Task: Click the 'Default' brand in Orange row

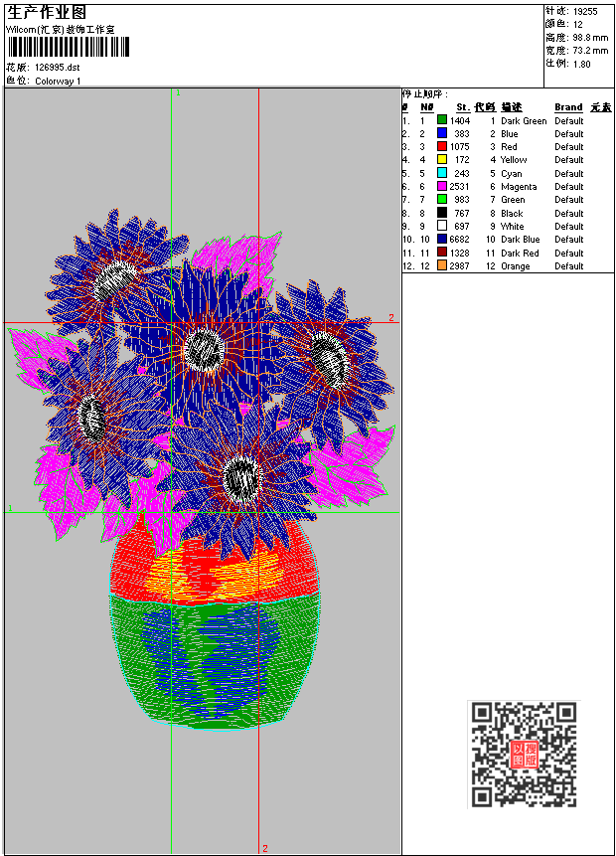Action: point(569,265)
